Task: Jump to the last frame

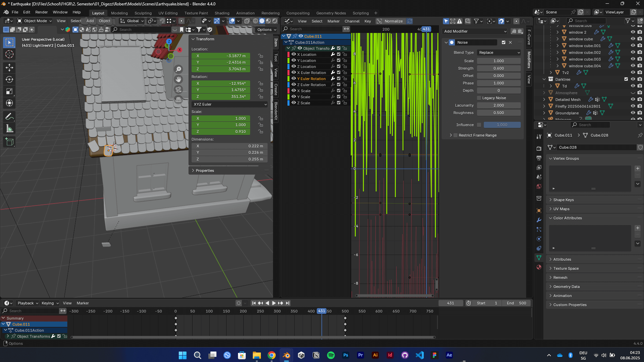Action: 287,303
